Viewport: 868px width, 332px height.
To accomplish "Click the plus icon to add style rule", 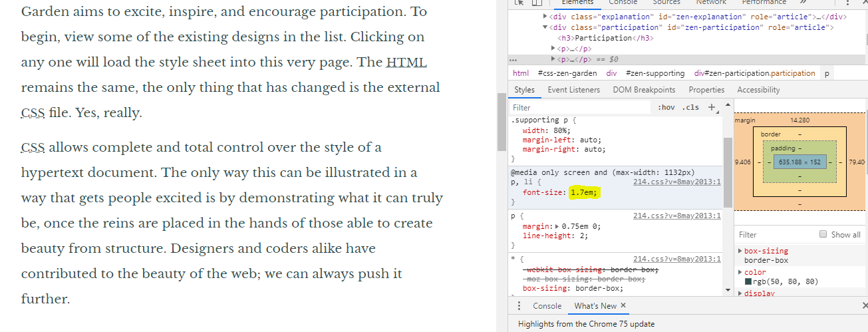I will (712, 107).
